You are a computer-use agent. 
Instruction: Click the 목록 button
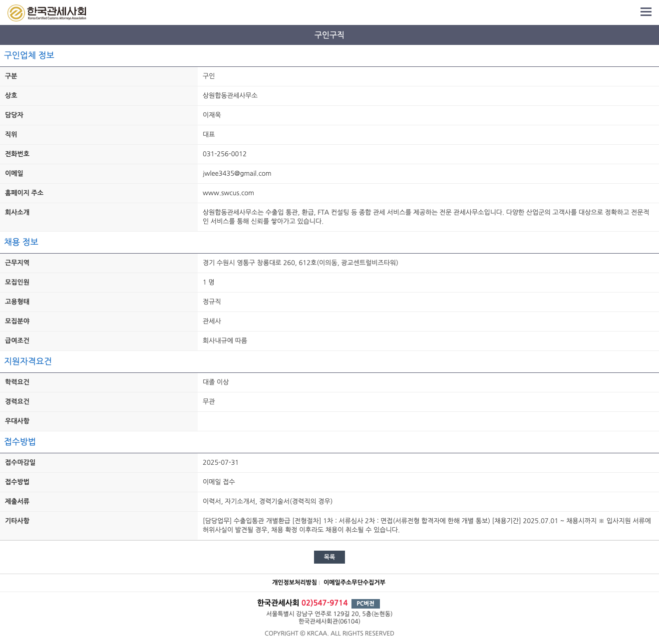[329, 557]
